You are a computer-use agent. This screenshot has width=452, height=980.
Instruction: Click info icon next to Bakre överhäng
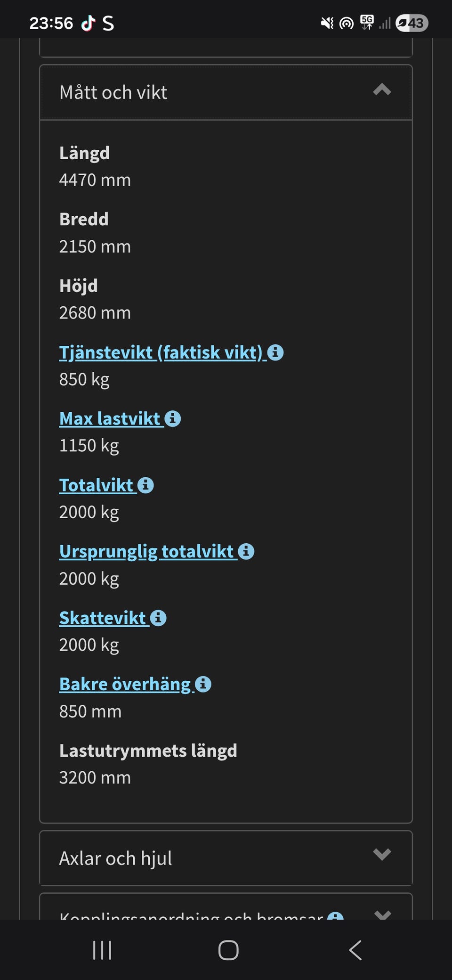203,684
